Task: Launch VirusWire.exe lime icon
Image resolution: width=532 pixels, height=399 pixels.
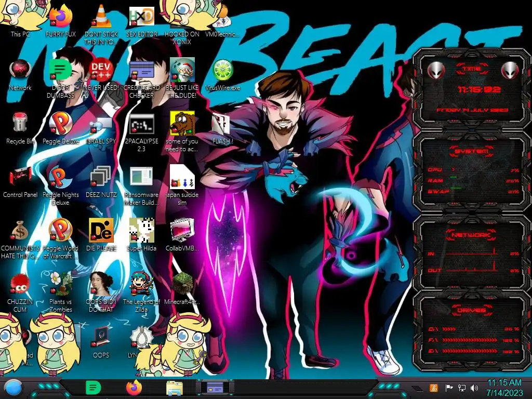Action: 222,75
